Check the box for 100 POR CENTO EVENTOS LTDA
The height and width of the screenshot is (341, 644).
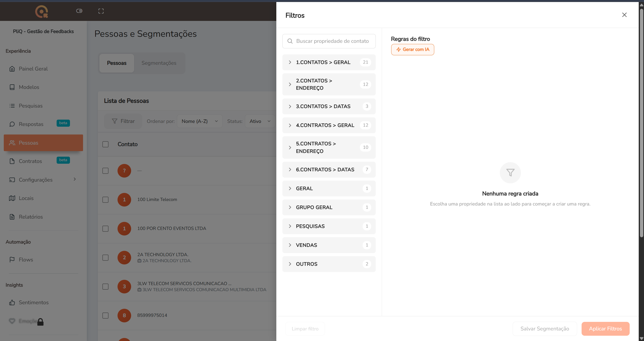(105, 229)
